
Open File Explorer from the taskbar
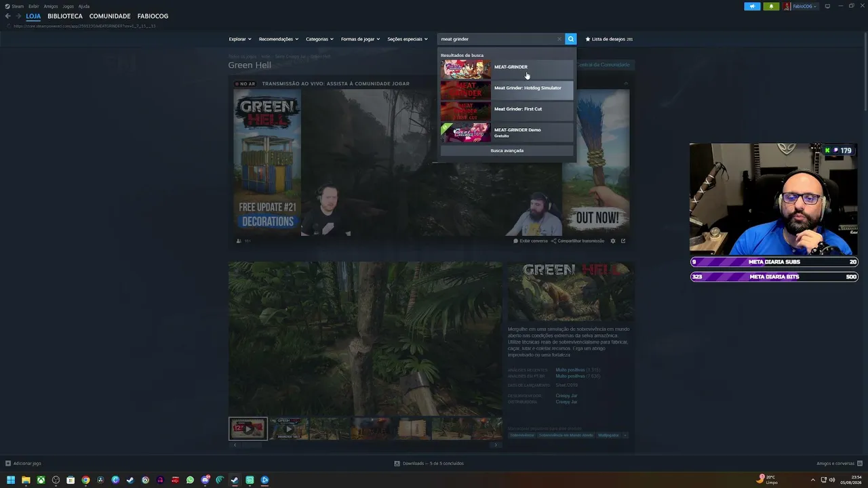(x=26, y=480)
